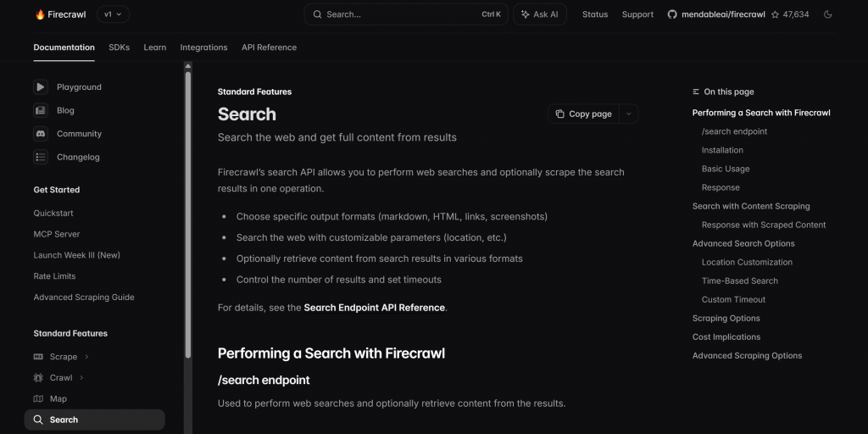Open the v1 version dropdown

coord(113,14)
